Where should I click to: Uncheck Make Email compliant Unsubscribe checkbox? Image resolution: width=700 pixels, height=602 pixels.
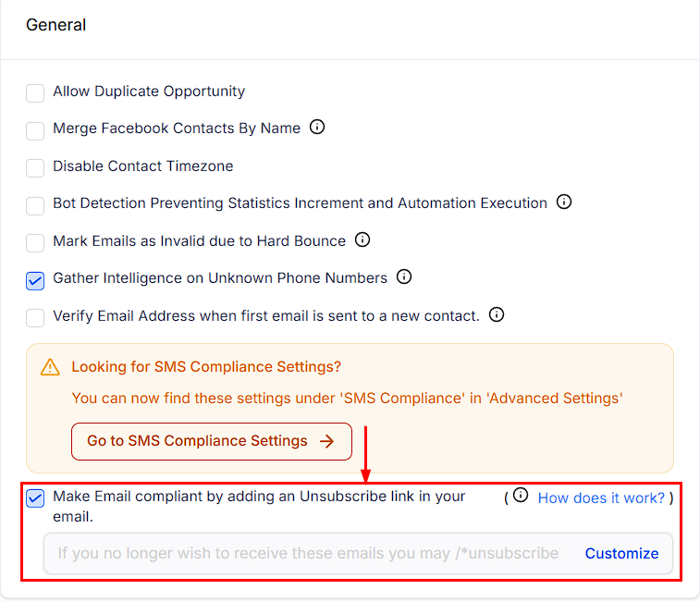click(35, 498)
